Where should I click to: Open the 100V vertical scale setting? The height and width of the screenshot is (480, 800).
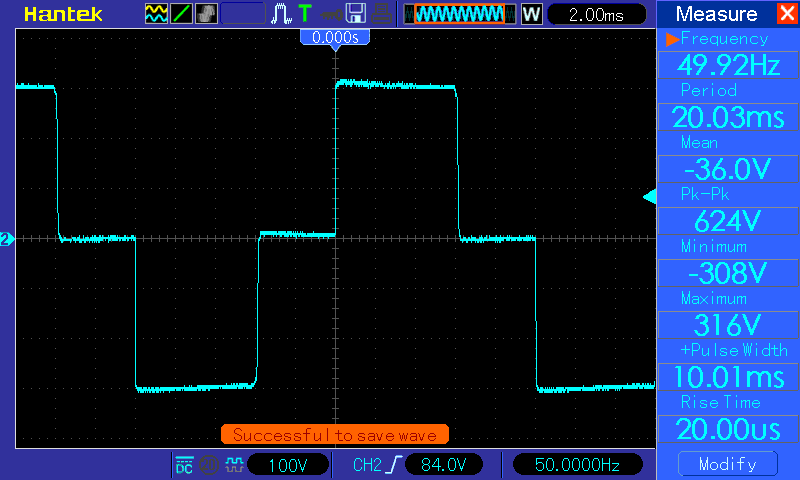pos(290,465)
